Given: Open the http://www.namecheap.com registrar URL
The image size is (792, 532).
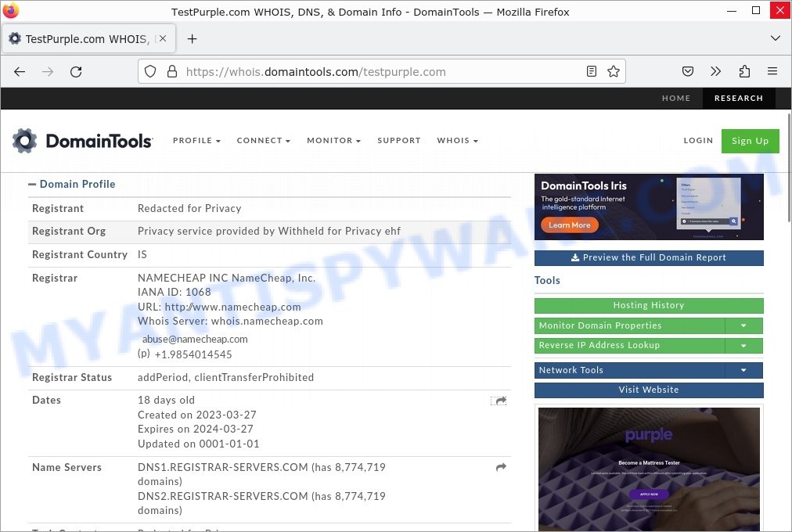Looking at the screenshot, I should (233, 307).
